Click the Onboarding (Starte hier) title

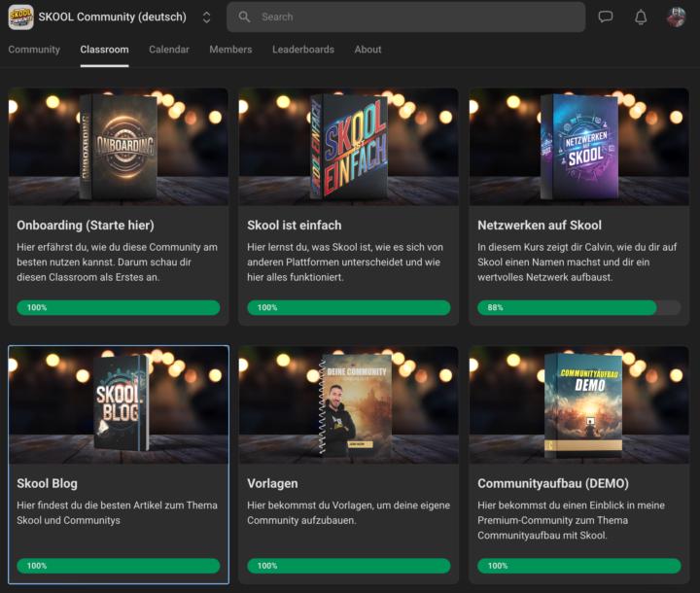[x=86, y=226]
